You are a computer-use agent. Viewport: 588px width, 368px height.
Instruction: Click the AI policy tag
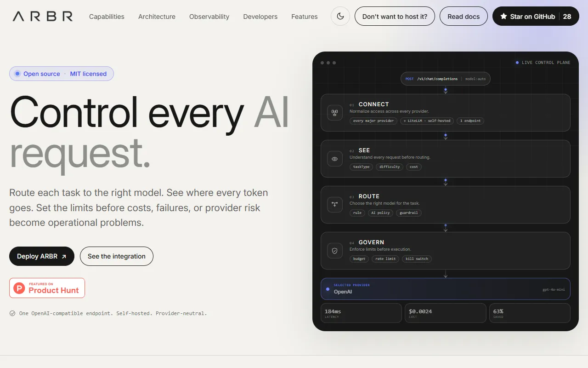tap(380, 213)
